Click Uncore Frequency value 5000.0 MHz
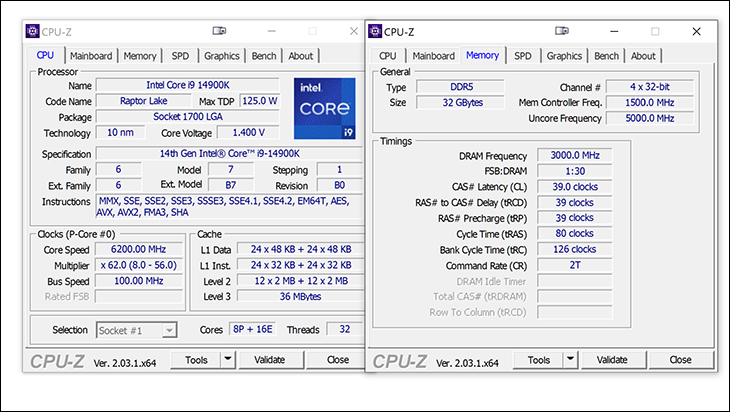This screenshot has width=730, height=412. (x=650, y=119)
